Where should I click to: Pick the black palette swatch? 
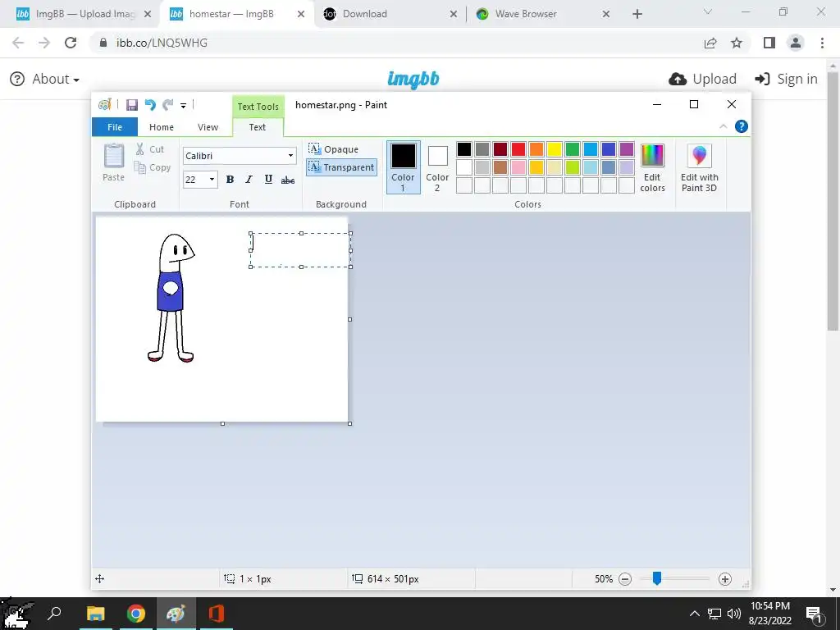pyautogui.click(x=464, y=149)
